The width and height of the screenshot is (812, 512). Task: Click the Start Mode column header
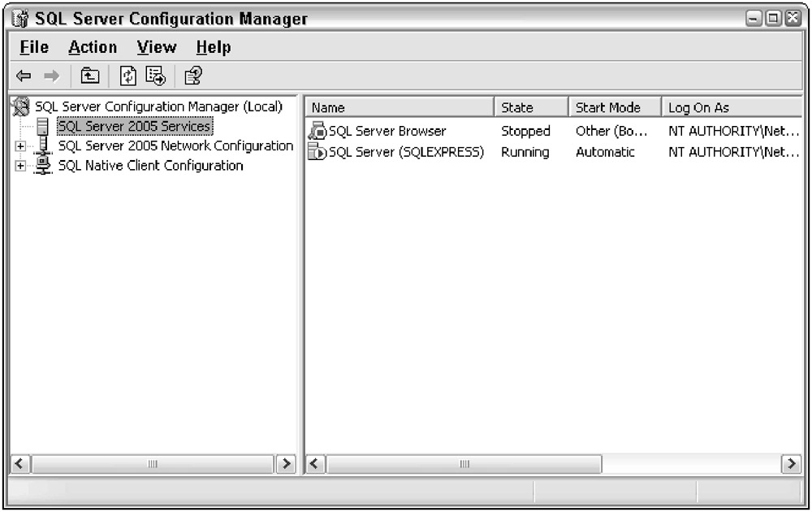[614, 107]
